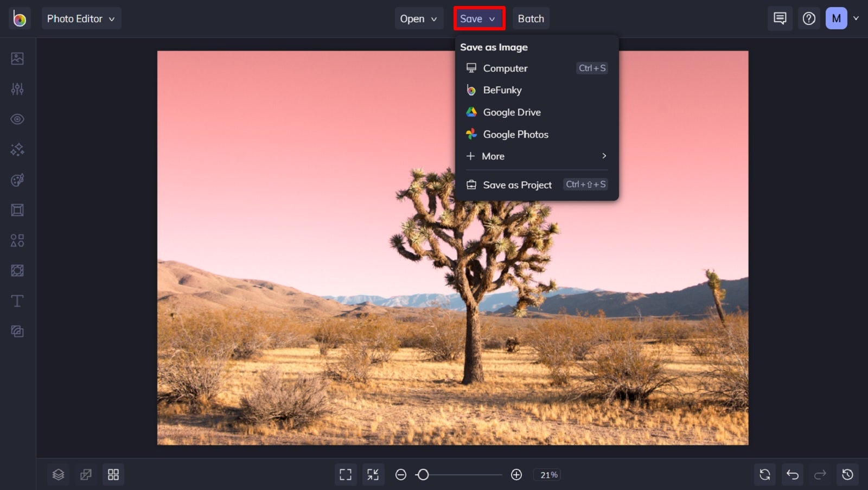Image resolution: width=868 pixels, height=490 pixels.
Task: Save image to Computer
Action: (x=505, y=68)
